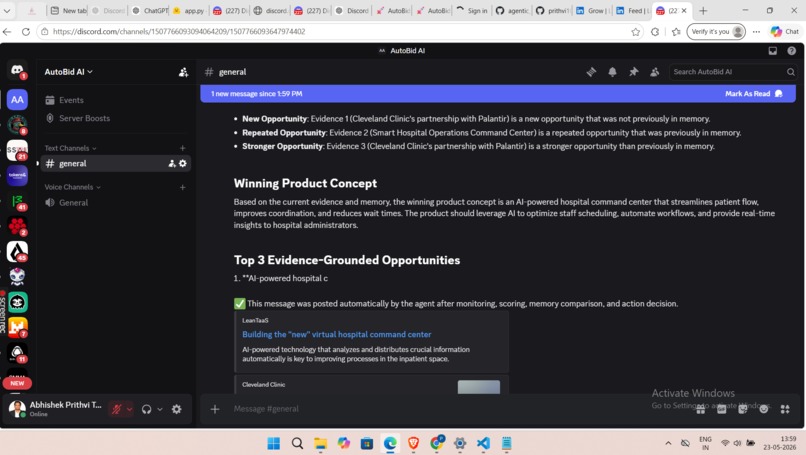Join the General voice channel

coord(116,203)
